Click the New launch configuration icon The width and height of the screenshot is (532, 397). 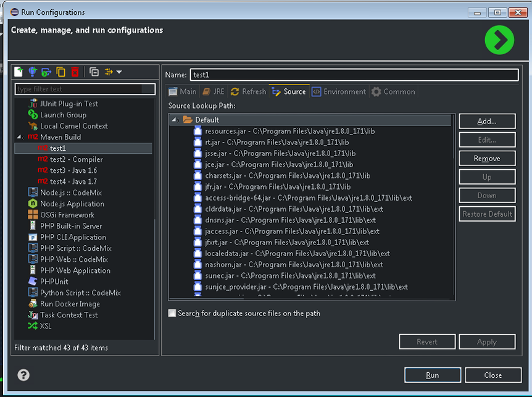click(19, 72)
